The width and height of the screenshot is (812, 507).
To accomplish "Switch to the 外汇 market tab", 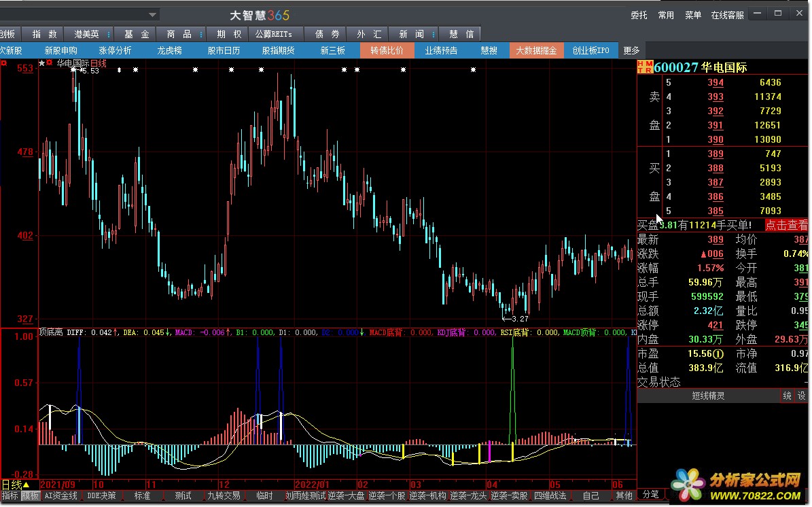I will 369,34.
